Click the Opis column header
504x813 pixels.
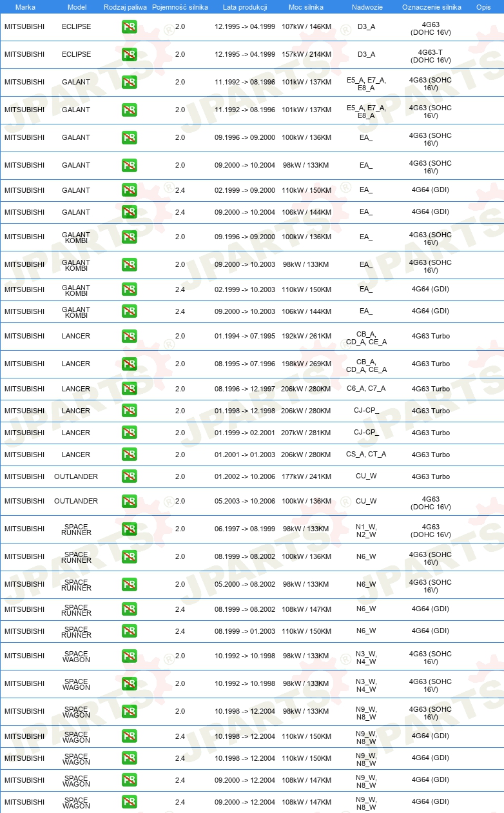(x=483, y=7)
